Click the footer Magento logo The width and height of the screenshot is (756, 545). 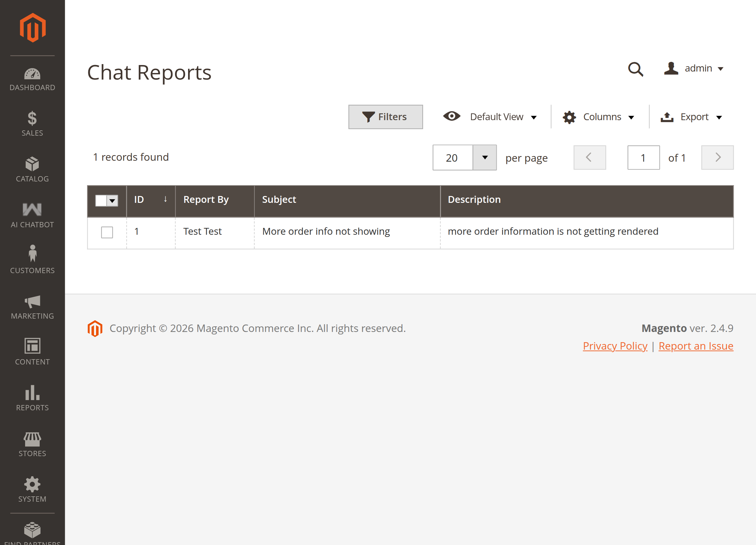(x=95, y=329)
